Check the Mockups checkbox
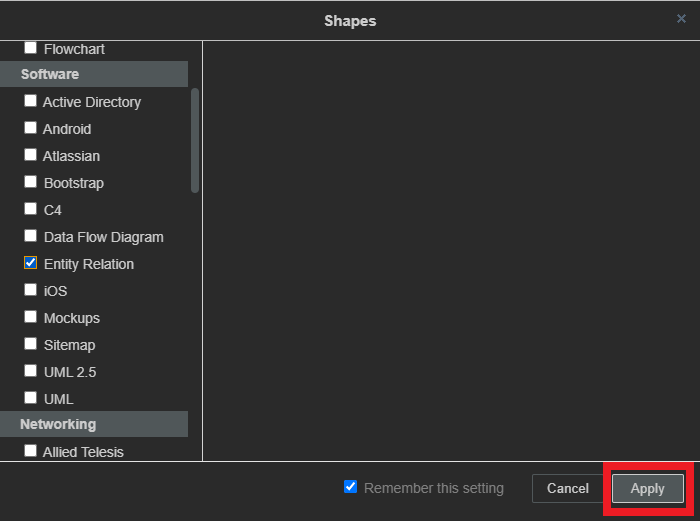 [30, 317]
